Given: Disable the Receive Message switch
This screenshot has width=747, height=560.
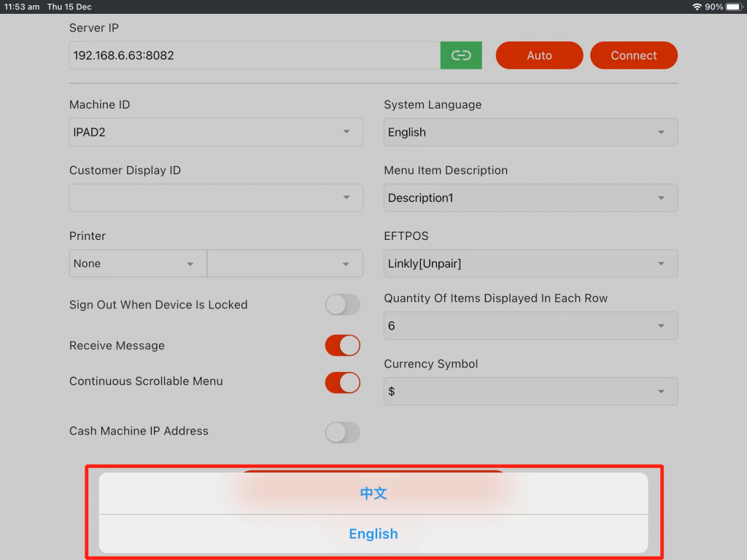Looking at the screenshot, I should [342, 346].
